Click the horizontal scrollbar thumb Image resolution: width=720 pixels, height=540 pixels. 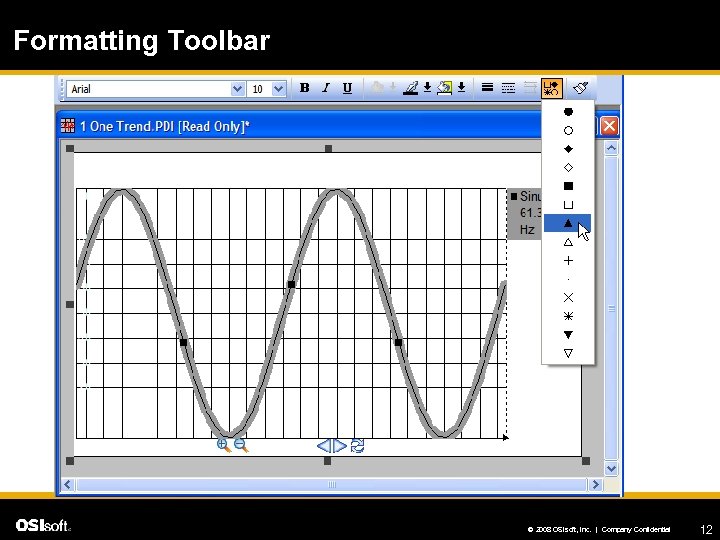click(332, 484)
